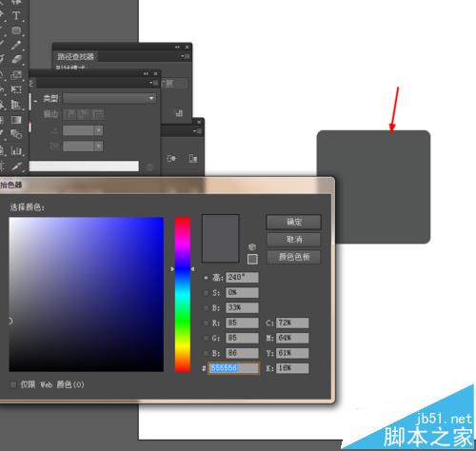Open the gradient angle dropdown
The height and width of the screenshot is (451, 476).
(x=99, y=130)
